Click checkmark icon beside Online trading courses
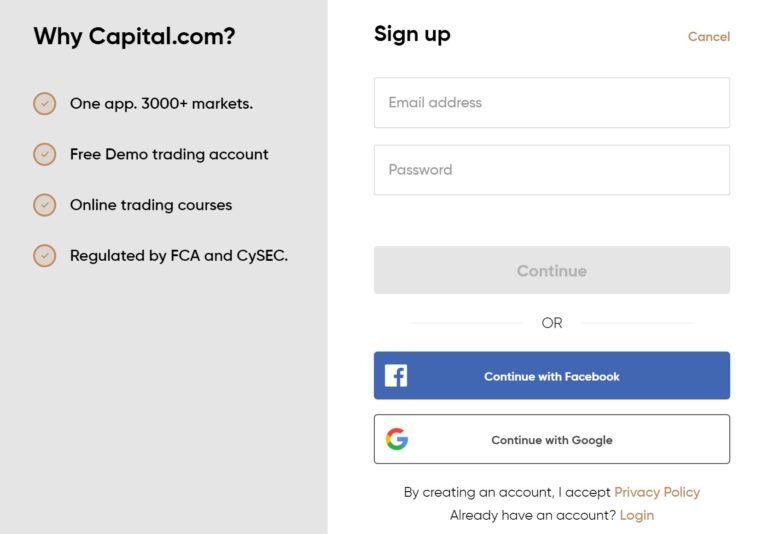The image size is (768, 534). (45, 205)
